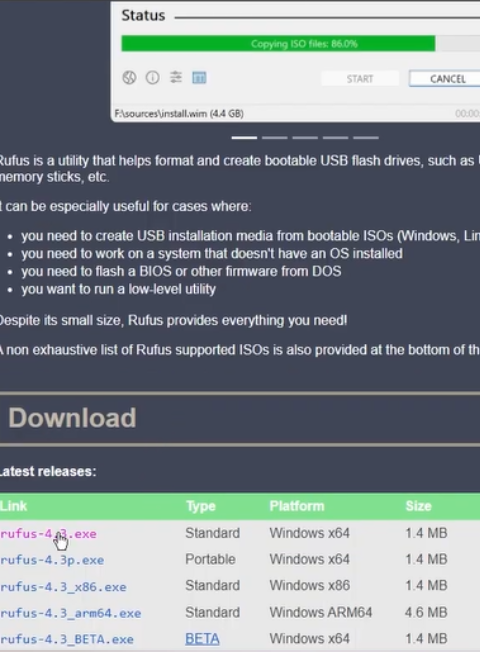Open the BETA type link
480x652 pixels.
(202, 639)
